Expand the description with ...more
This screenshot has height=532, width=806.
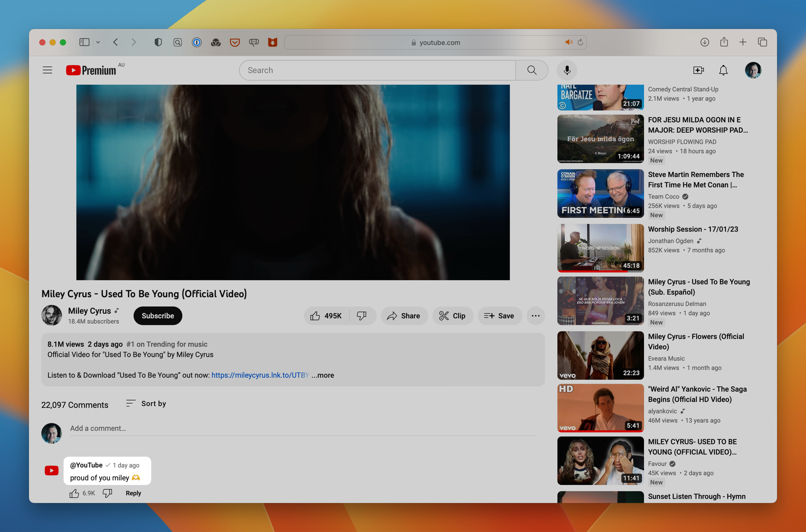coord(323,375)
